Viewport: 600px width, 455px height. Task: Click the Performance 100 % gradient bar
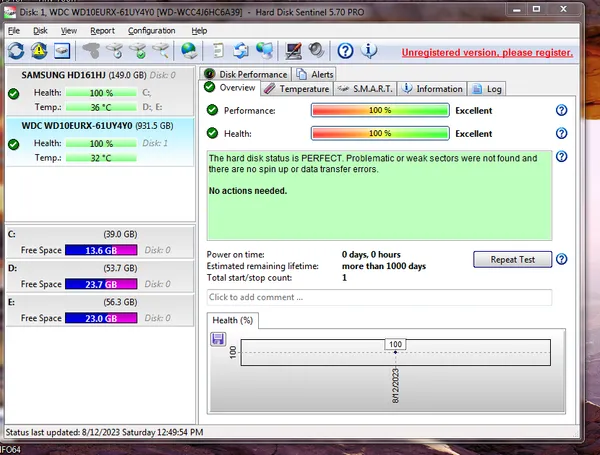coord(380,110)
